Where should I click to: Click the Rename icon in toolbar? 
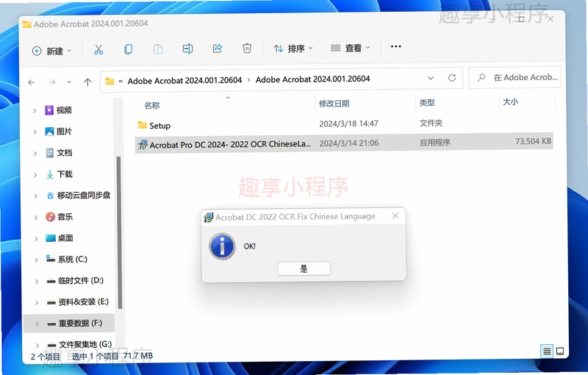click(x=187, y=49)
